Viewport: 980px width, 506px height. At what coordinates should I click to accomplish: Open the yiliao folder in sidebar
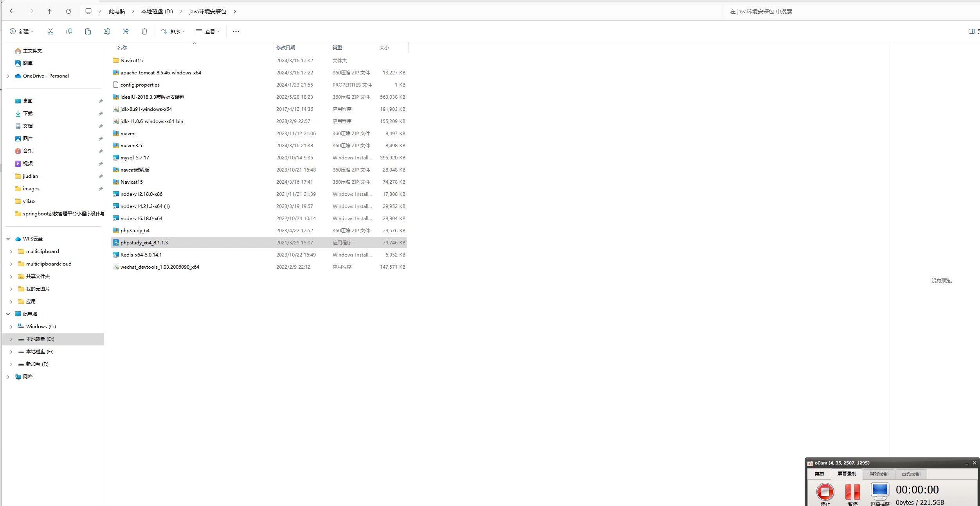tap(25, 201)
